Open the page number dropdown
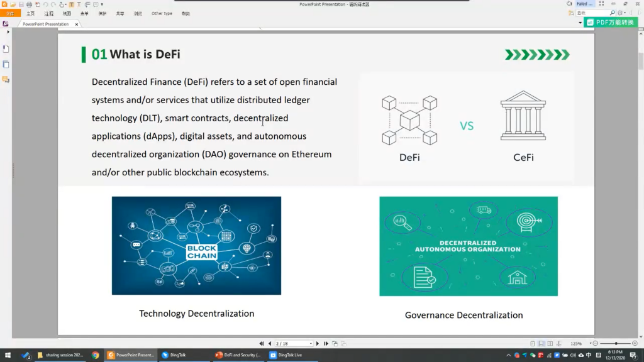The image size is (644, 362). point(310,344)
